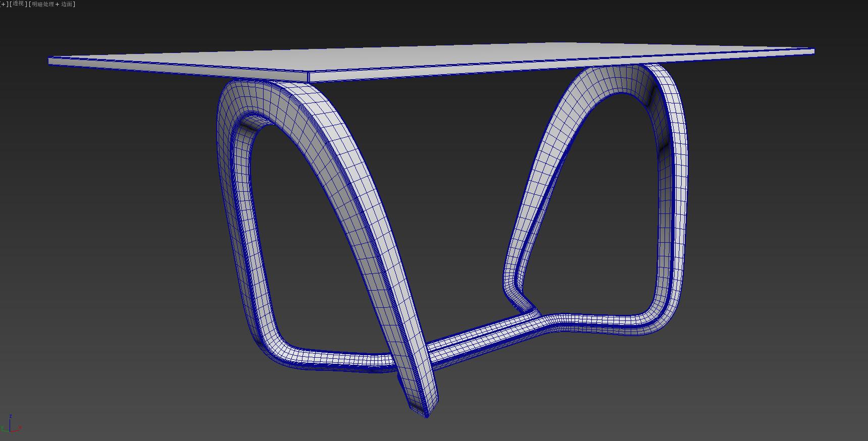Click the XYZ axis gizmo in corner
Image resolution: width=868 pixels, height=441 pixels.
coord(11,424)
